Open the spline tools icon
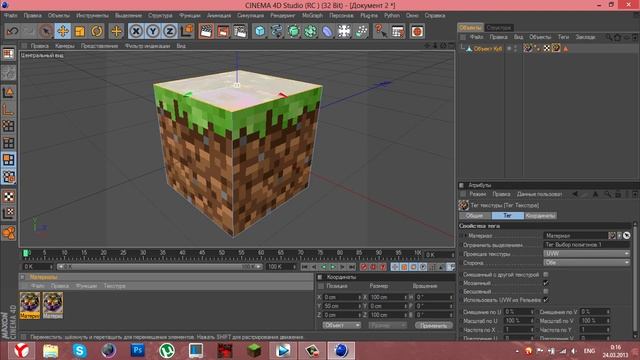640x360 pixels. [x=277, y=31]
